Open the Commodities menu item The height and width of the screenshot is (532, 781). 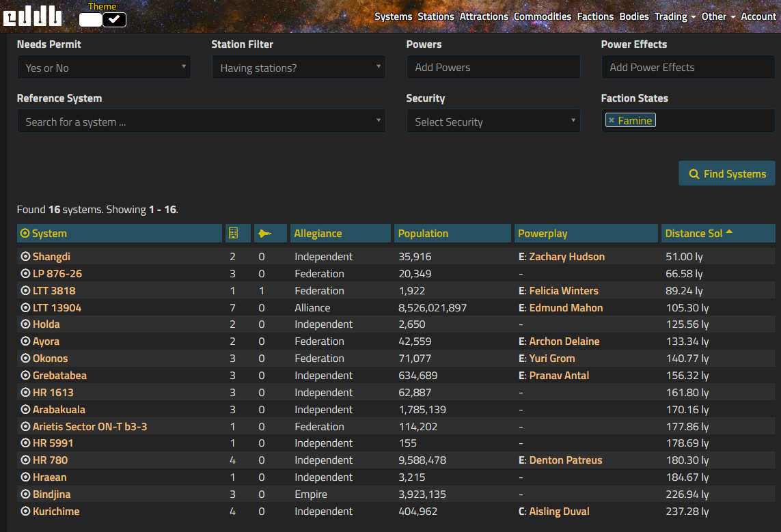tap(543, 16)
